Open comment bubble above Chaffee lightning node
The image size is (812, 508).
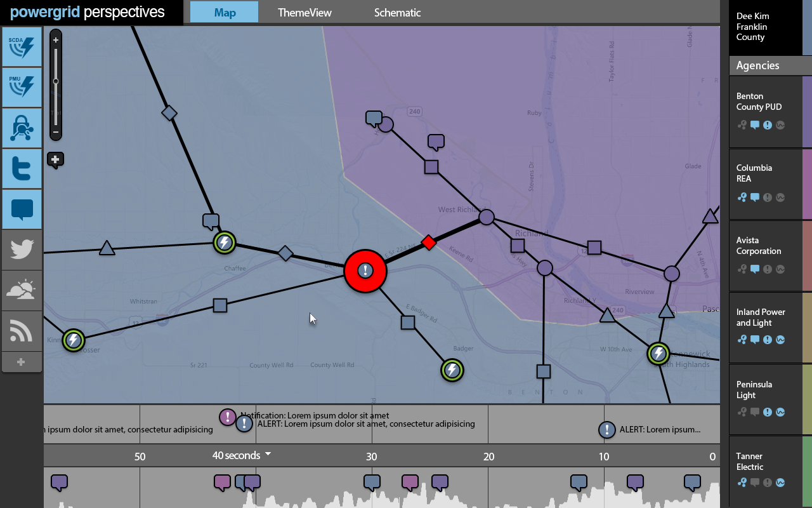(x=211, y=222)
